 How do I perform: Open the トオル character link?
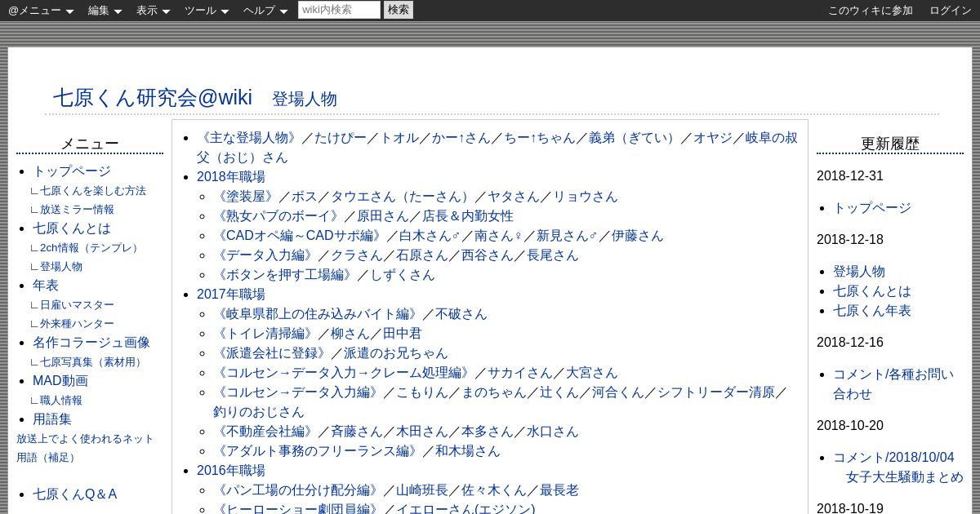pyautogui.click(x=399, y=138)
